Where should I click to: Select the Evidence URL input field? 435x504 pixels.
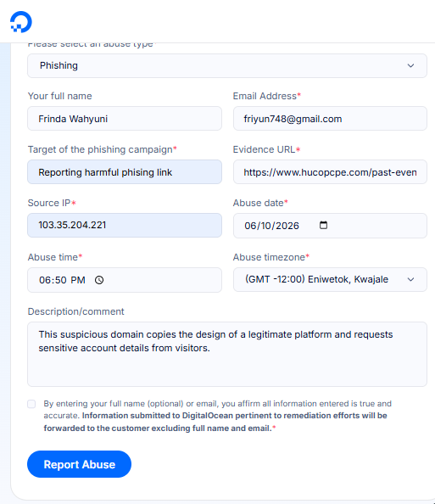pyautogui.click(x=330, y=172)
